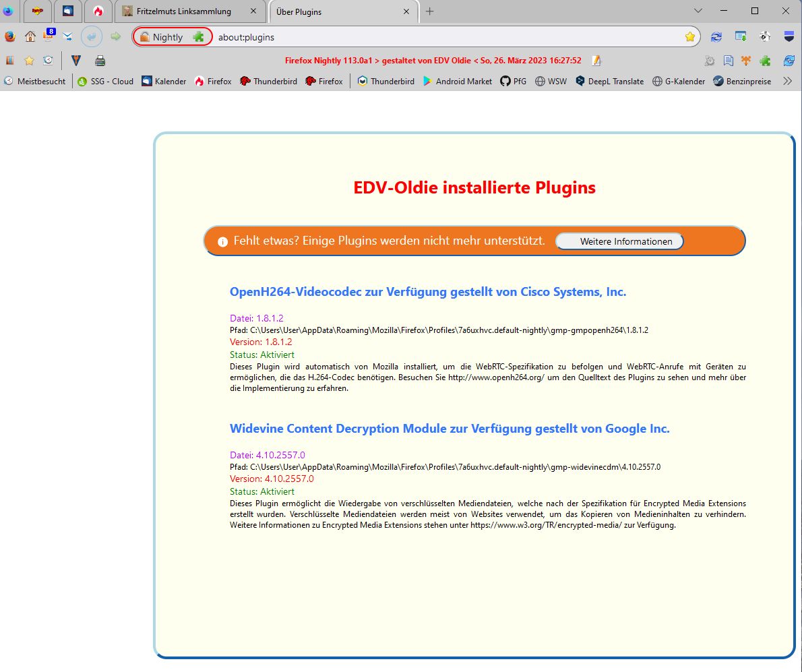Click the notepad pencil icon after the date
The height and width of the screenshot is (672, 802).
coord(596,61)
